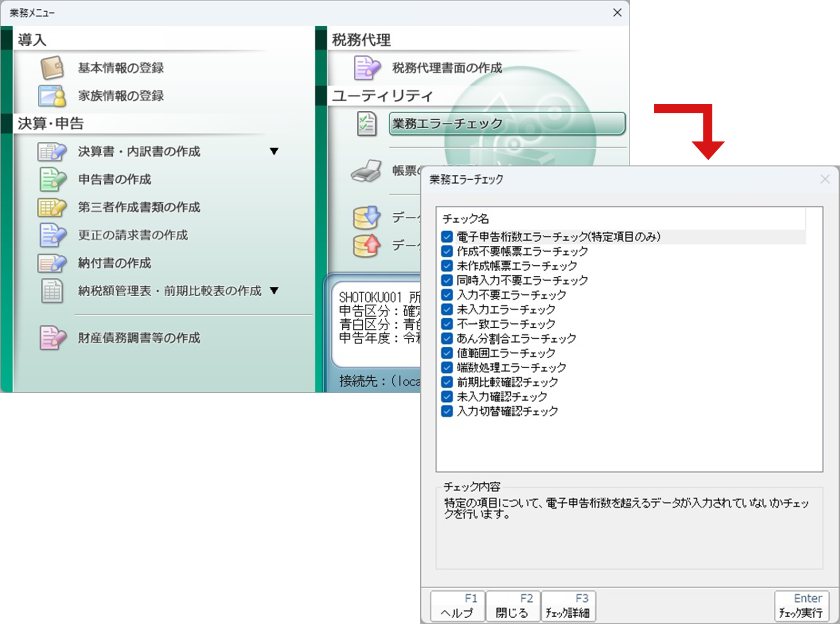840x624 pixels.
Task: Click the 基本情報の登録 wallet icon
Action: click(52, 68)
